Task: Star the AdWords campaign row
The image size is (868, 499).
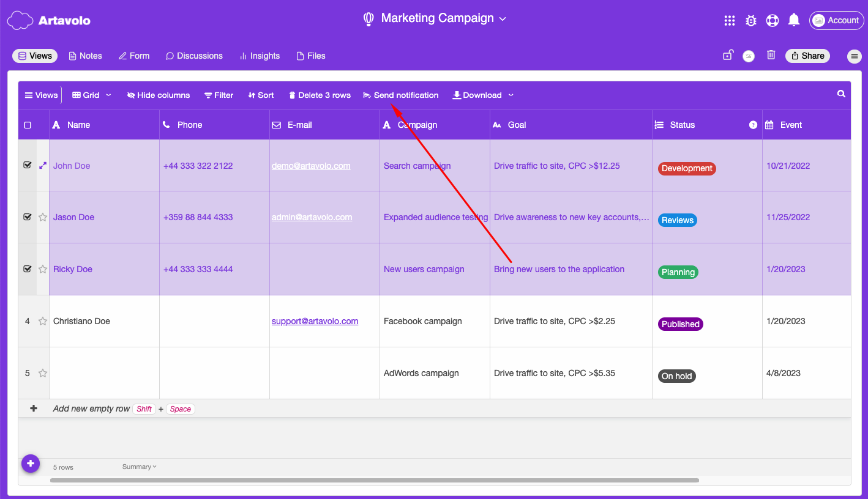Action: tap(43, 373)
